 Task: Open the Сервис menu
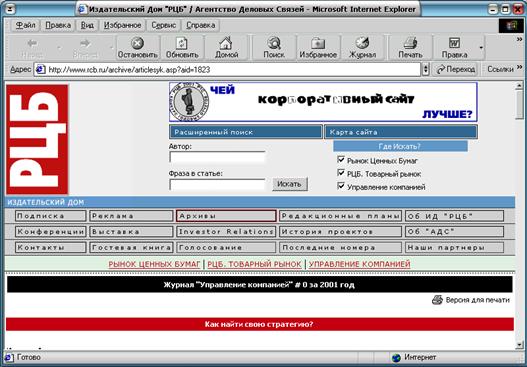(x=164, y=25)
